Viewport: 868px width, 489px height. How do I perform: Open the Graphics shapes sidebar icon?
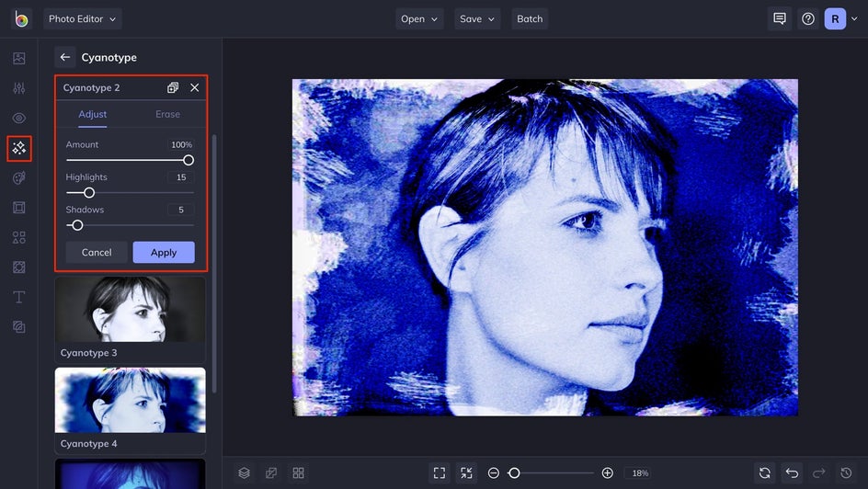coord(18,237)
